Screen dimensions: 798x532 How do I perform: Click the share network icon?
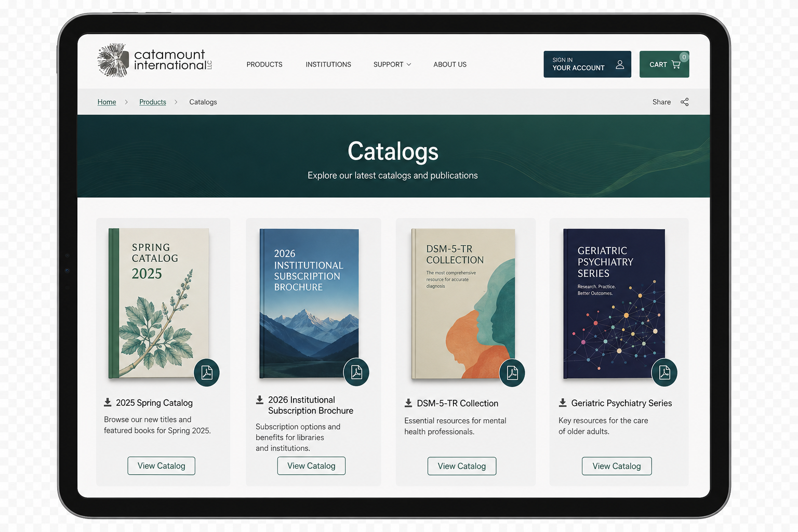685,102
